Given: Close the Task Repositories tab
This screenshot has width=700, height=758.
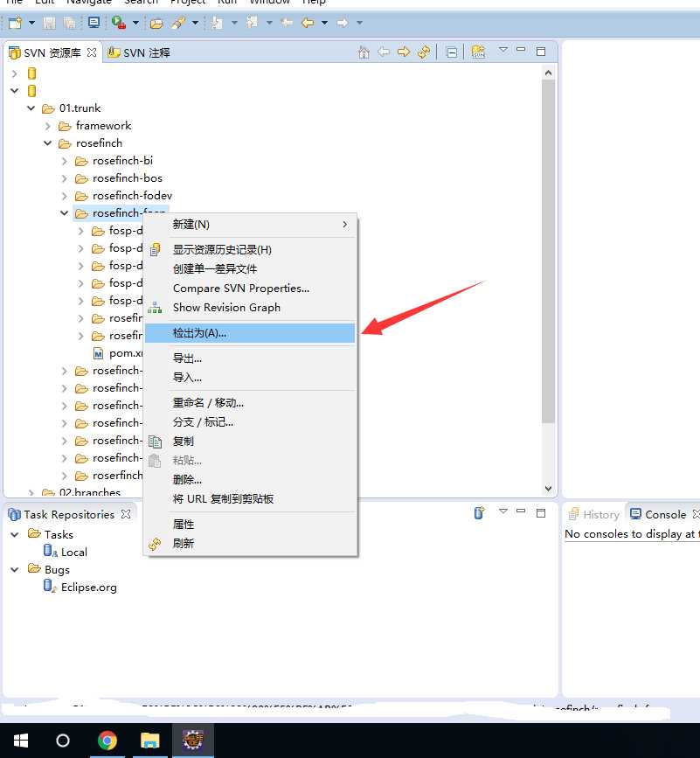Looking at the screenshot, I should tap(126, 514).
